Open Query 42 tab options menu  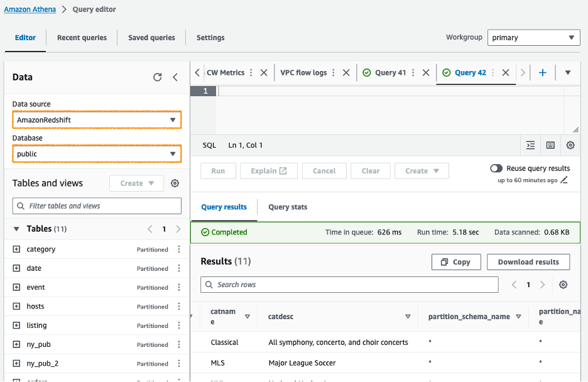point(493,73)
